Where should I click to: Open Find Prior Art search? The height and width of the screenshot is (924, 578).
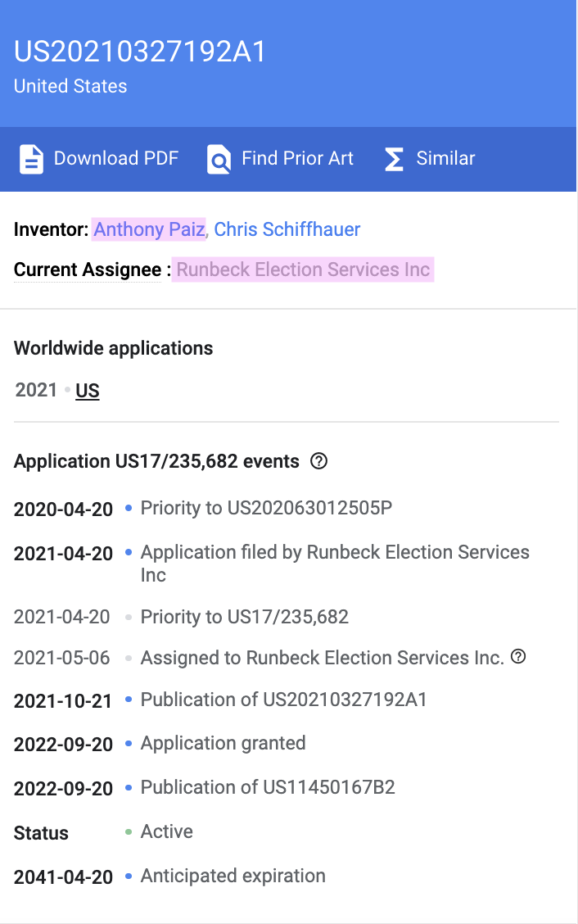click(x=297, y=158)
